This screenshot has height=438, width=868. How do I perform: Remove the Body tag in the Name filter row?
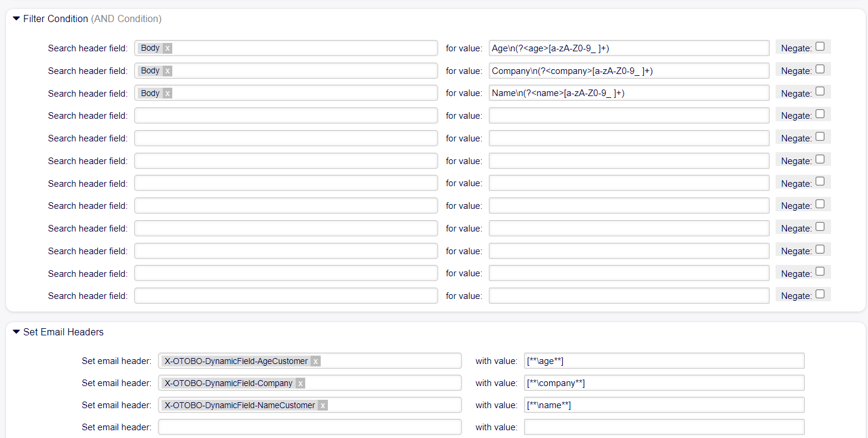(168, 94)
